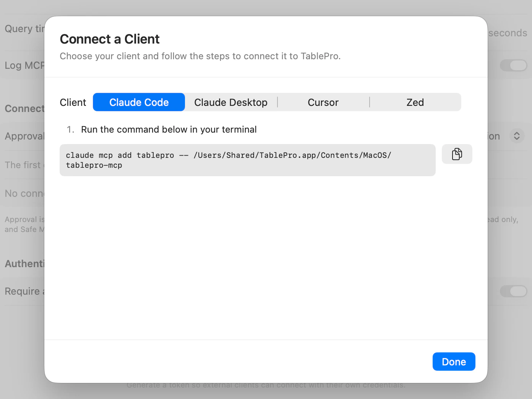Click the terminal command text box
The height and width of the screenshot is (399, 532).
248,160
